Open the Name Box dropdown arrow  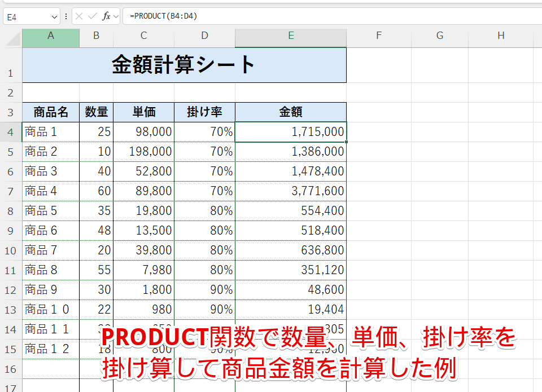(x=54, y=16)
